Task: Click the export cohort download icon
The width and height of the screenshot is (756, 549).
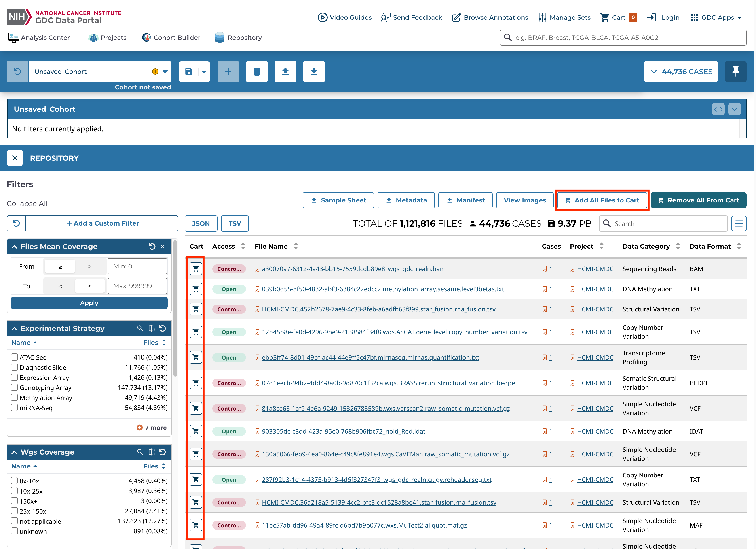Action: point(314,71)
